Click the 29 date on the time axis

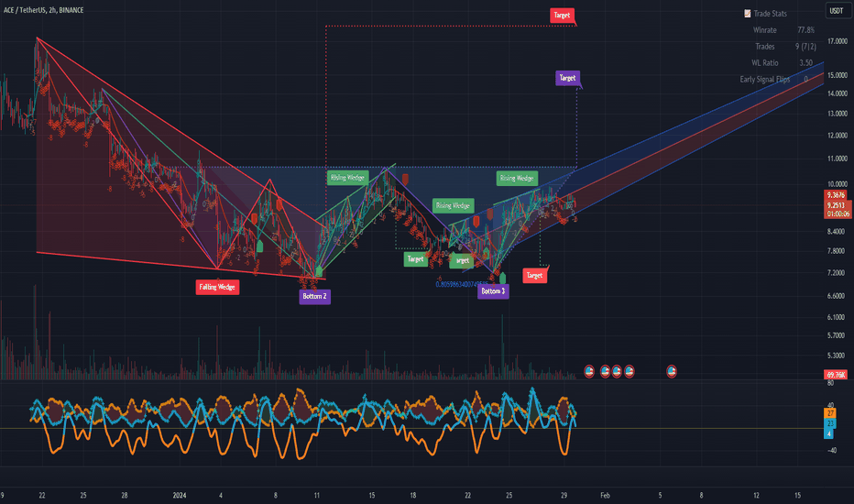click(x=564, y=495)
